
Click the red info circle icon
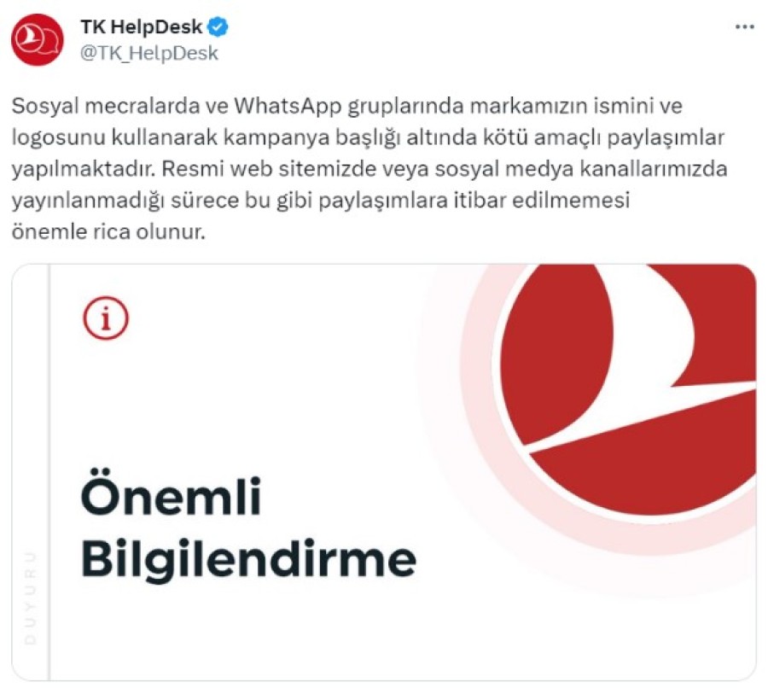click(105, 318)
